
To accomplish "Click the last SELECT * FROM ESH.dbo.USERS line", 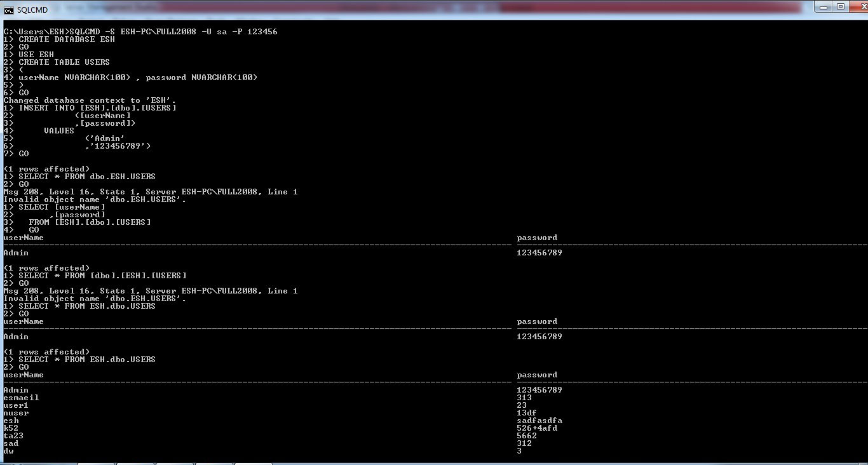I will (x=86, y=360).
